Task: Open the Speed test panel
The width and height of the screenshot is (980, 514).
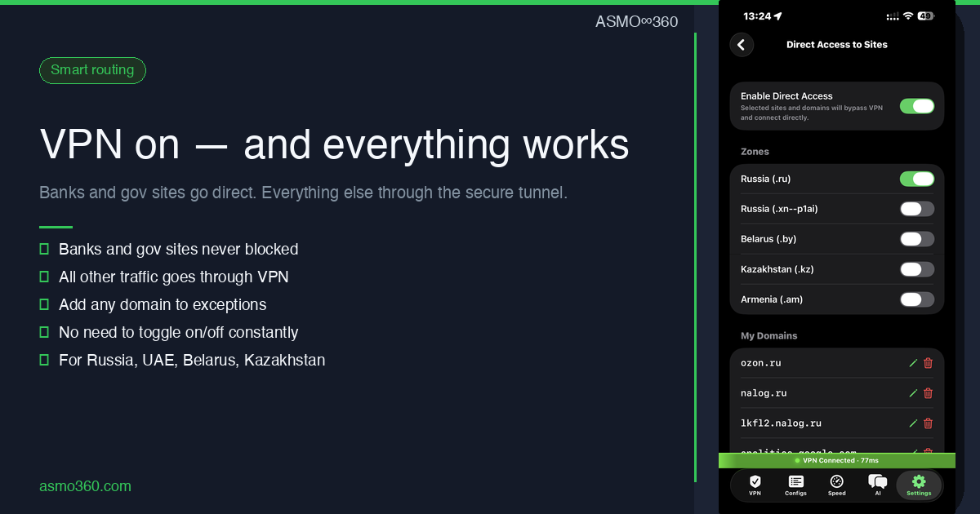Action: (836, 483)
